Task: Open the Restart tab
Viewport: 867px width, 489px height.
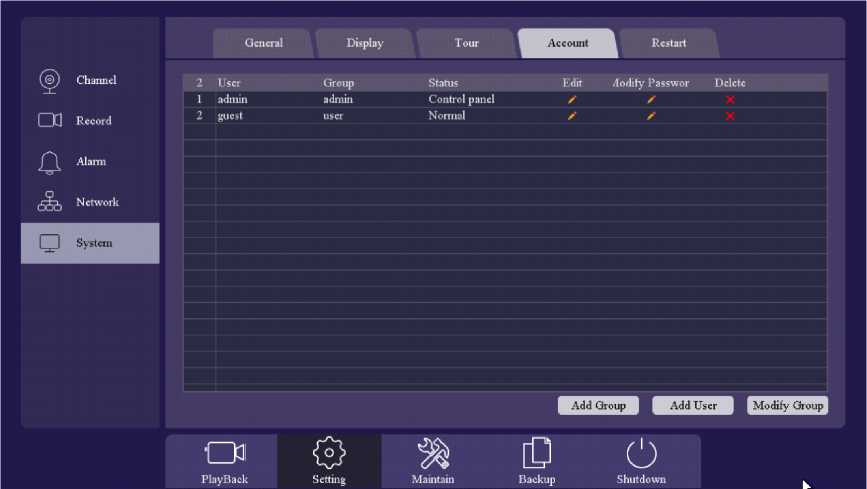Action: 668,43
